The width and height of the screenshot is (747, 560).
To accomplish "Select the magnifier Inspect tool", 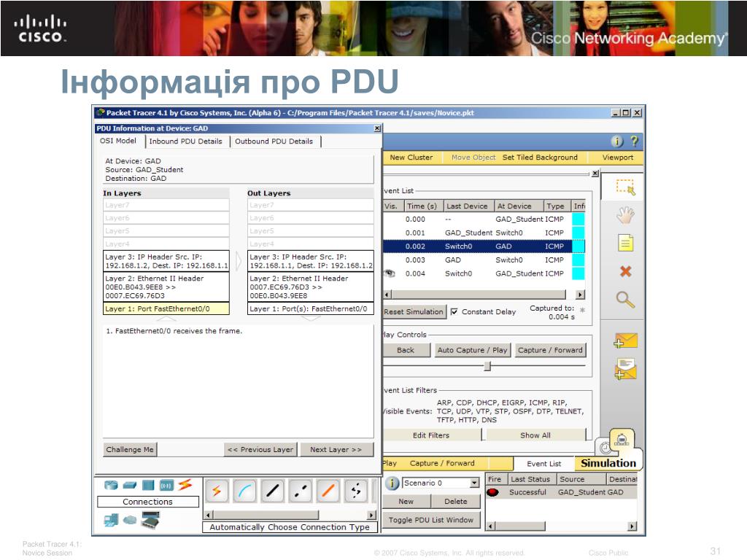I will 625,300.
